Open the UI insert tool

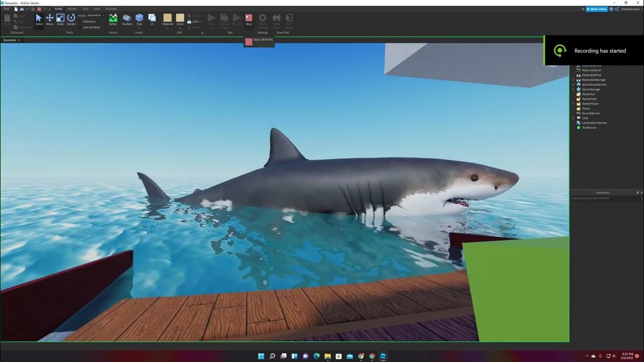[152, 20]
